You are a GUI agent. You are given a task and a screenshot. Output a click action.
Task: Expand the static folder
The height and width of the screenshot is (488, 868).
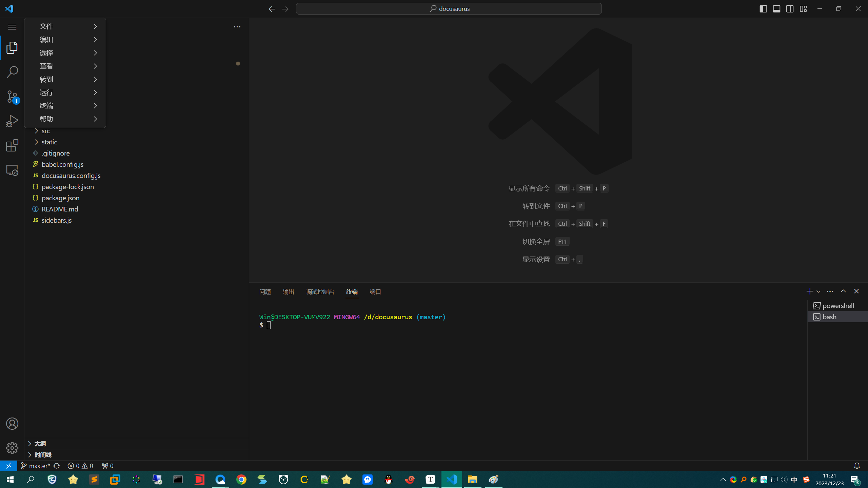click(137, 142)
